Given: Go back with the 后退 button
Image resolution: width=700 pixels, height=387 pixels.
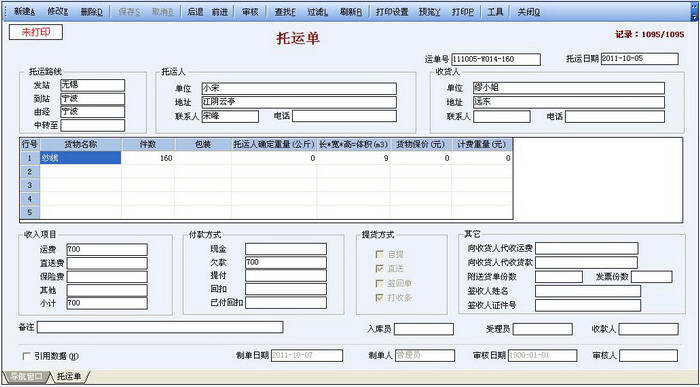Looking at the screenshot, I should (196, 12).
